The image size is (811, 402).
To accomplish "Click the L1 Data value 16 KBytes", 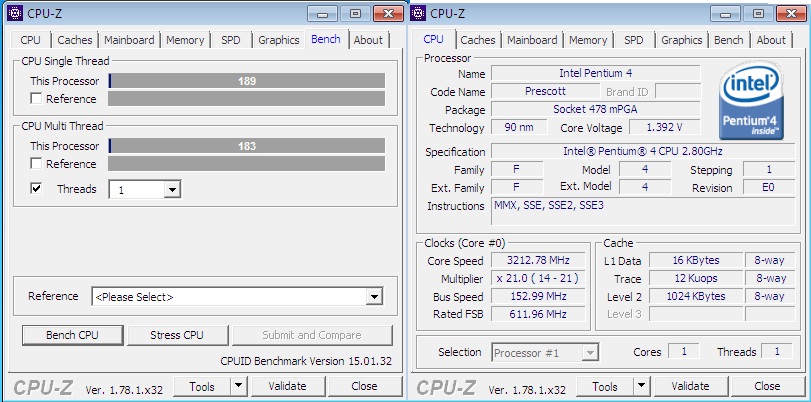I will [696, 260].
